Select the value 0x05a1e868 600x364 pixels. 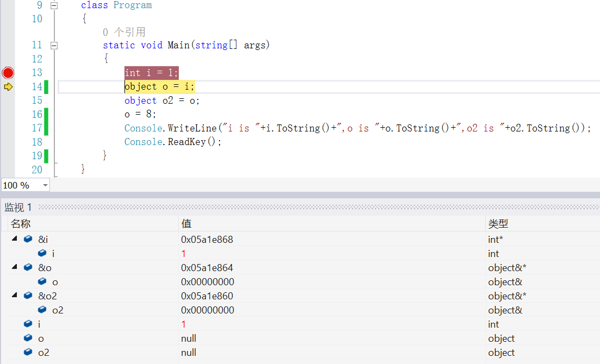207,240
